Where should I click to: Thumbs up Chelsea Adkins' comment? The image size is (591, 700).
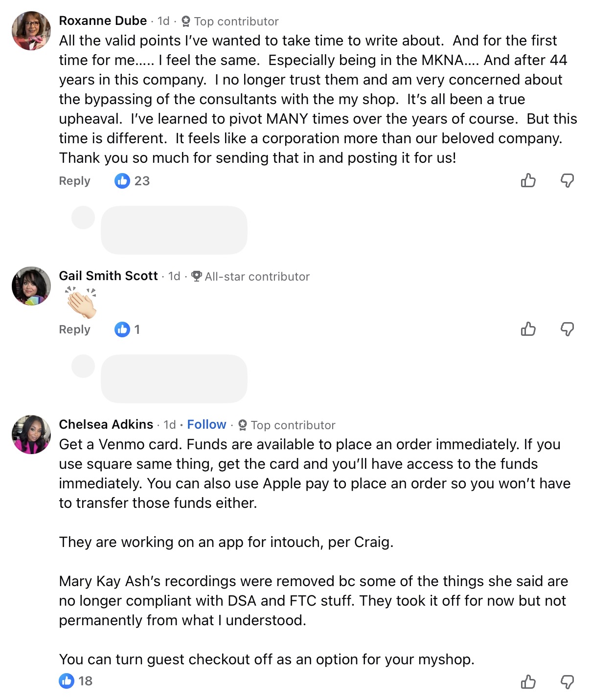[528, 681]
